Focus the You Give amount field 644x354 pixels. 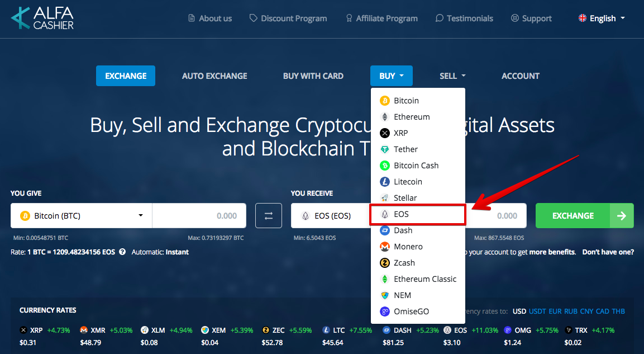[x=199, y=215]
